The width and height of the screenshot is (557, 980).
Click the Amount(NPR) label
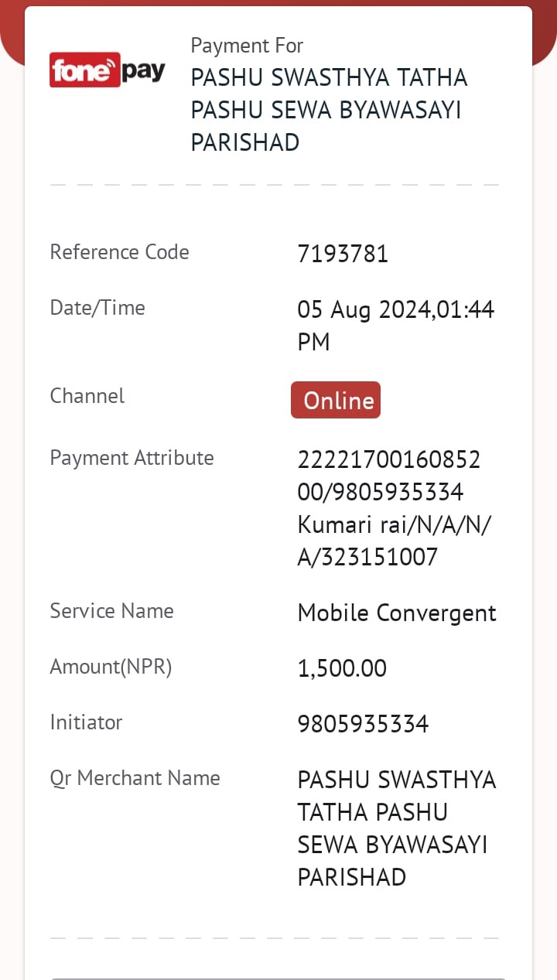click(111, 667)
